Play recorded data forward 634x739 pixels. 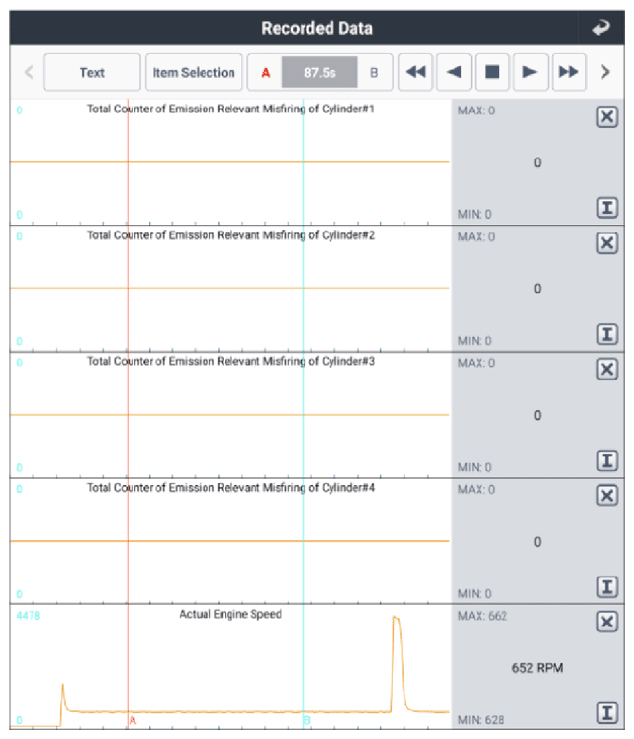tap(530, 72)
